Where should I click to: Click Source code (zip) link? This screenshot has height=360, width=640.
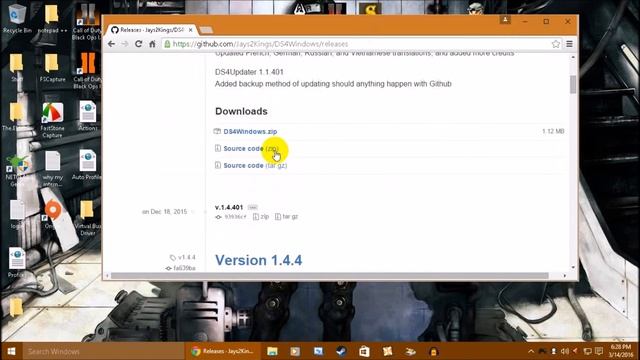pos(251,149)
